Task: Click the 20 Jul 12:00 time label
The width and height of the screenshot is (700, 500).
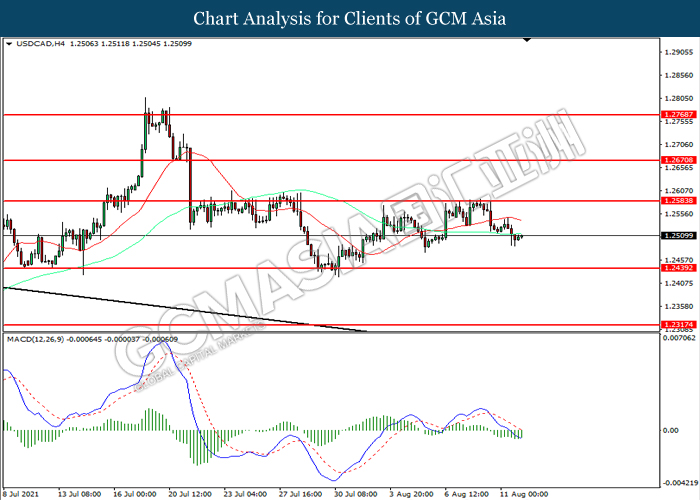Action: [x=189, y=493]
